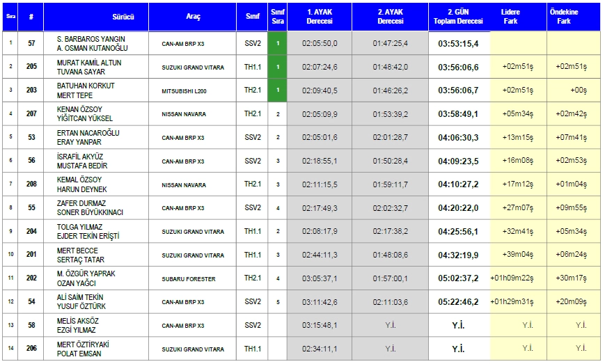This screenshot has width=605, height=364.
Task: Click the Sınıf Sıra column header
Action: (277, 16)
